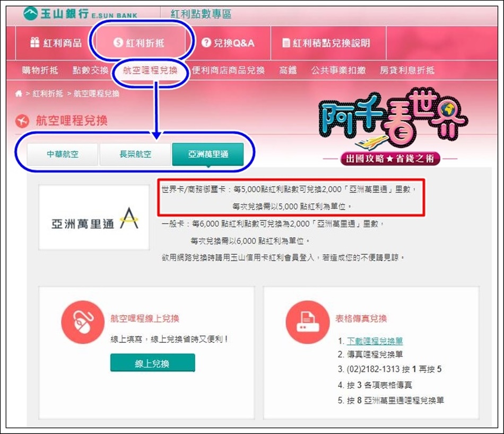Switch to the 亞洲萬里通 tab
The width and height of the screenshot is (504, 434).
click(208, 154)
